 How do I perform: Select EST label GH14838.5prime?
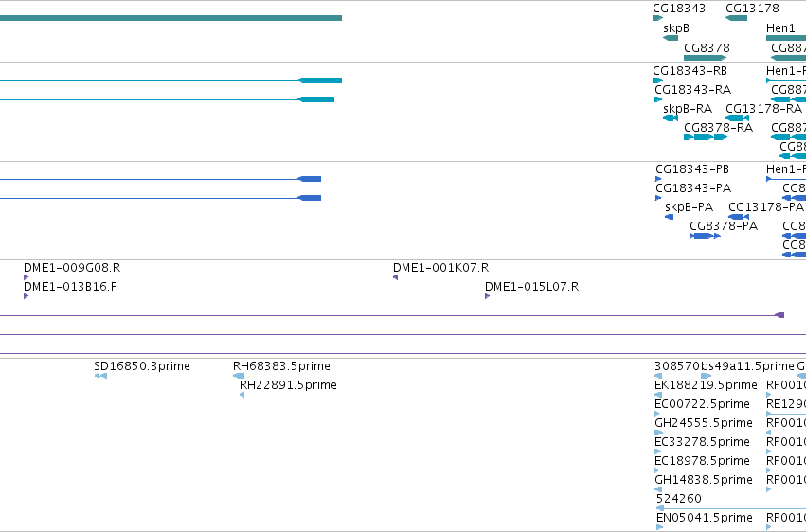pyautogui.click(x=703, y=480)
